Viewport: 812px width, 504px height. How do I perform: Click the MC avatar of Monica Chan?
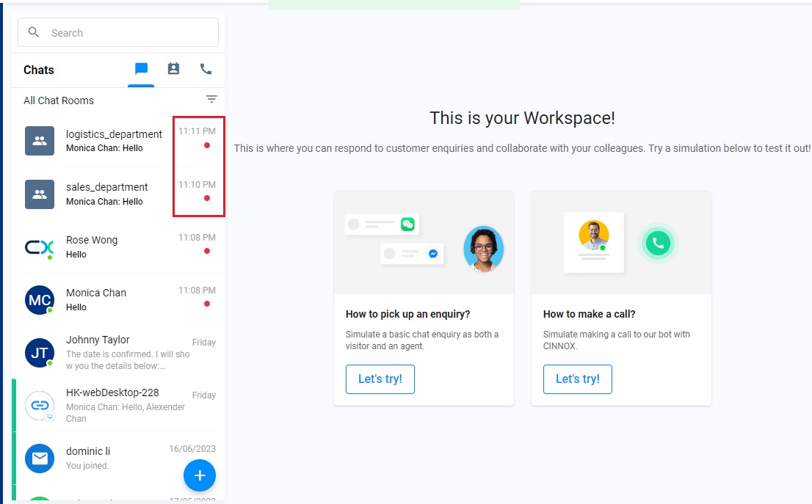pos(40,300)
